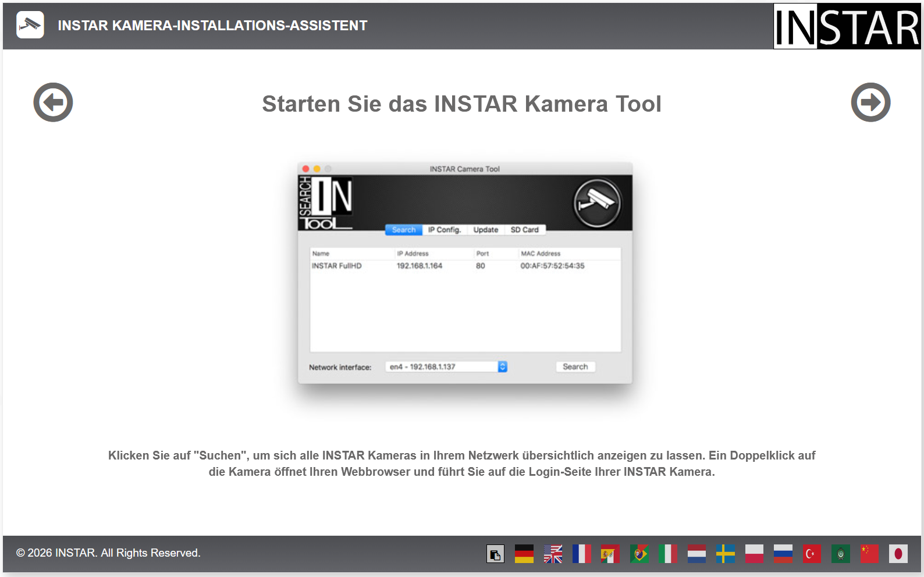Choose French using the France flag
This screenshot has width=924, height=577.
[x=582, y=554]
